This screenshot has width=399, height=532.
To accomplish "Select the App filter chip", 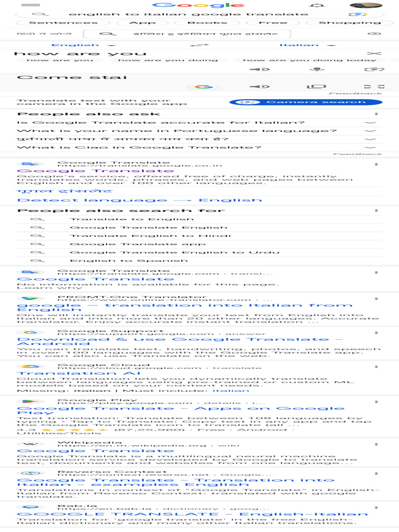I will (x=142, y=23).
